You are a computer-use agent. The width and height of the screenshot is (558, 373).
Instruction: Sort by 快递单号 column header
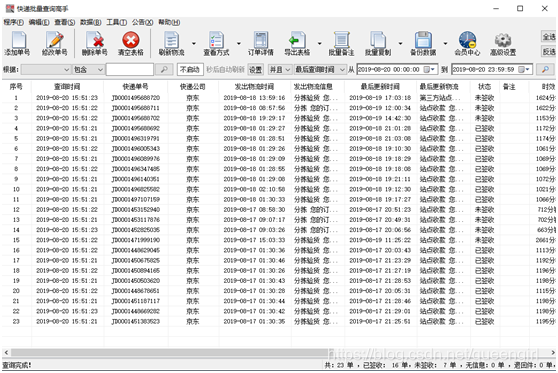[136, 86]
